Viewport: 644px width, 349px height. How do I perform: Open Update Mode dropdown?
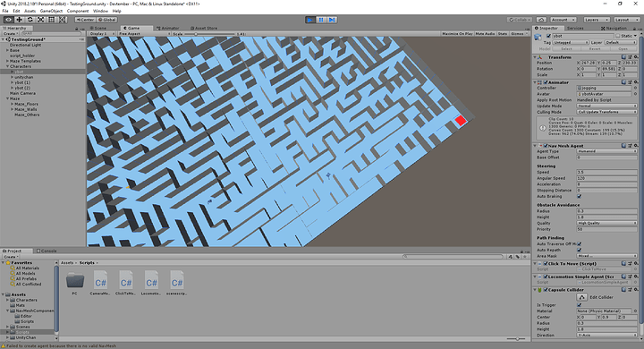click(x=607, y=106)
